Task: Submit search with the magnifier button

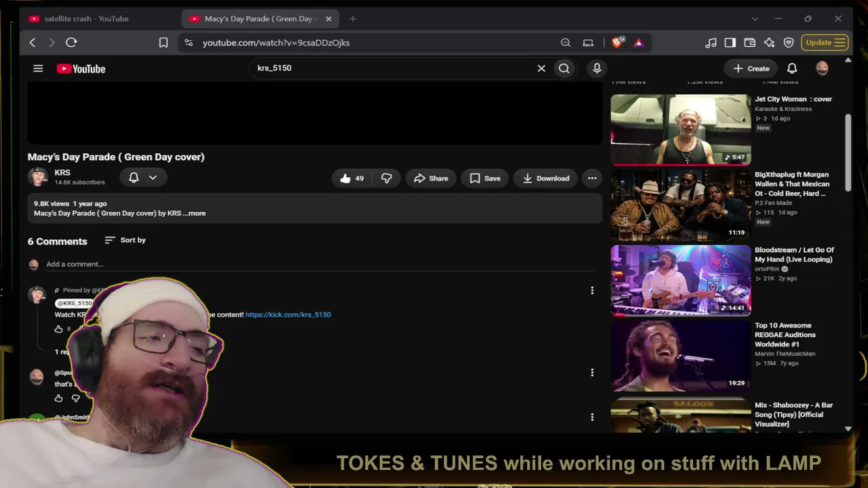Action: 564,68
